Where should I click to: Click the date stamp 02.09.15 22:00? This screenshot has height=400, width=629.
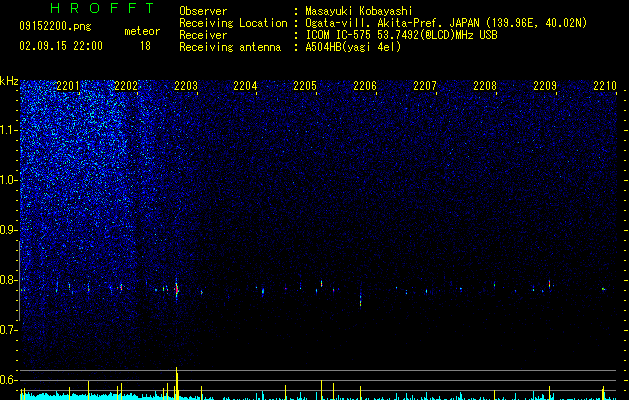61,46
